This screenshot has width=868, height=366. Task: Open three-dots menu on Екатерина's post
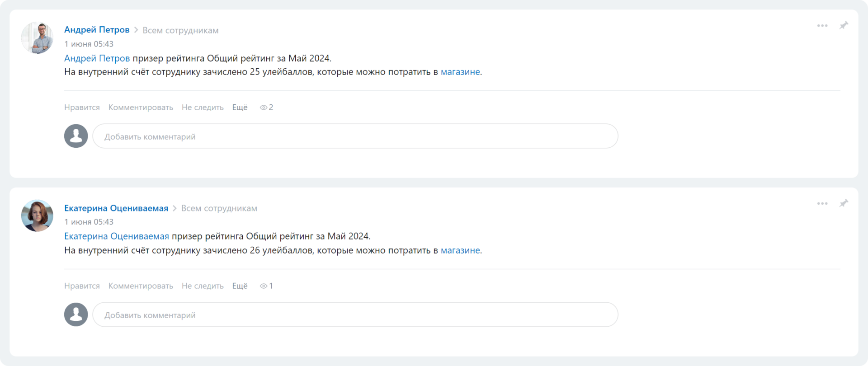(822, 204)
